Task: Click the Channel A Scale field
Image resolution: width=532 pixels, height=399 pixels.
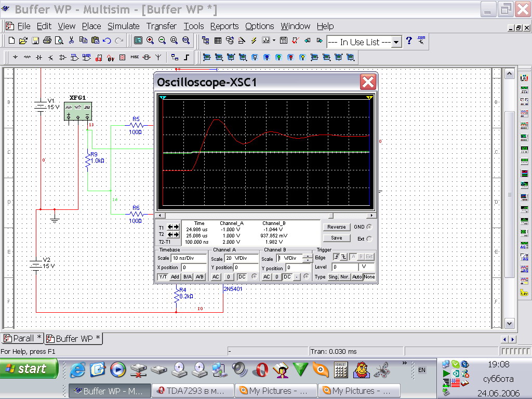Action: (x=241, y=258)
